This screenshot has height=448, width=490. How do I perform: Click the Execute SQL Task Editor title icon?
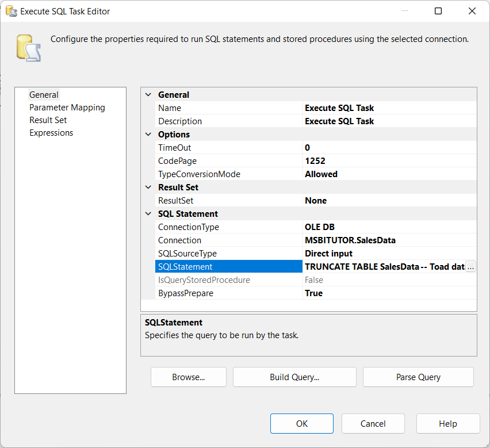click(x=12, y=12)
